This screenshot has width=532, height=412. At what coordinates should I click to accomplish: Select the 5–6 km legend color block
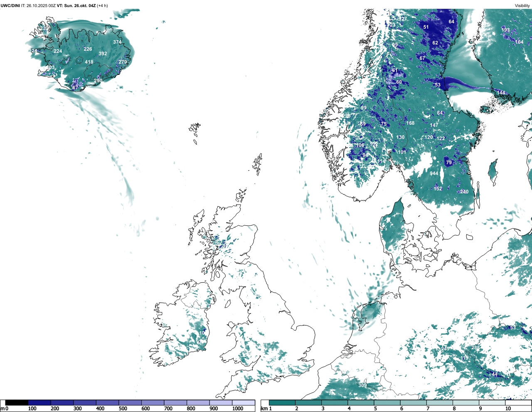point(387,402)
